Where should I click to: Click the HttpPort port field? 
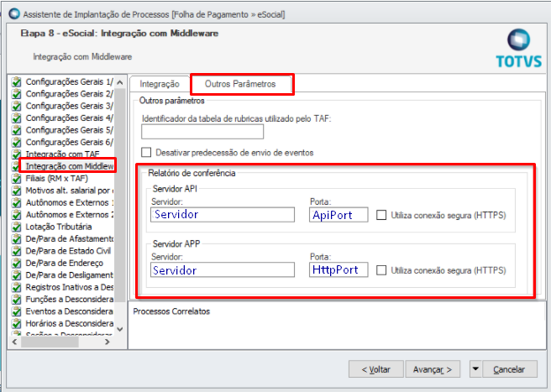point(338,269)
